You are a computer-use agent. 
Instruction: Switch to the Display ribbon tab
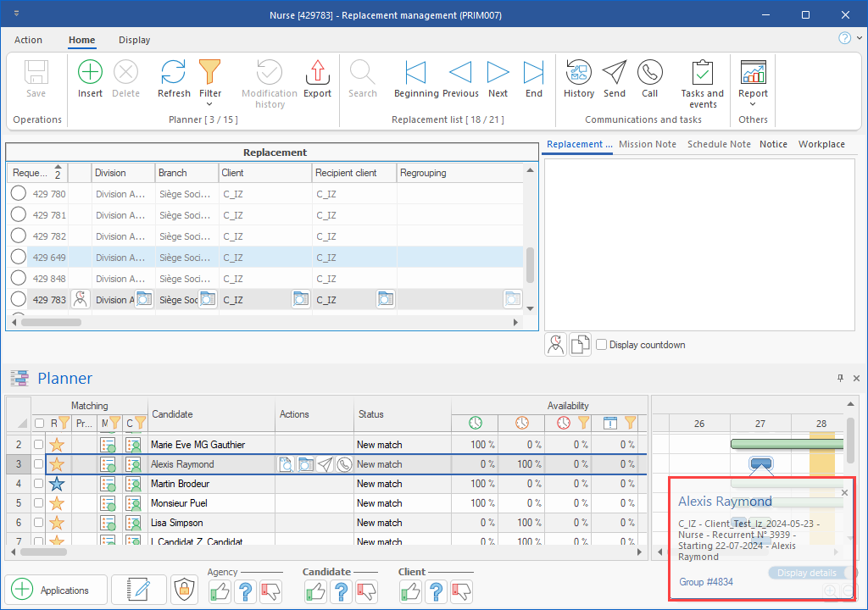[x=134, y=40]
